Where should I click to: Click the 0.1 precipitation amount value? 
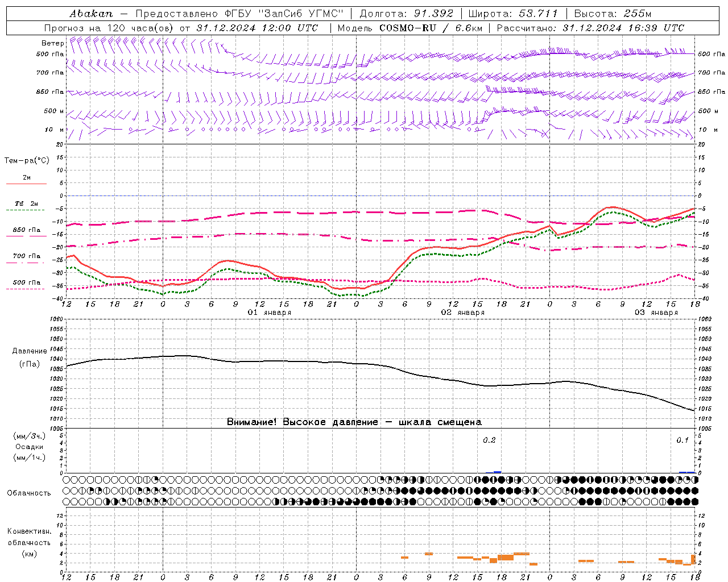click(x=682, y=440)
